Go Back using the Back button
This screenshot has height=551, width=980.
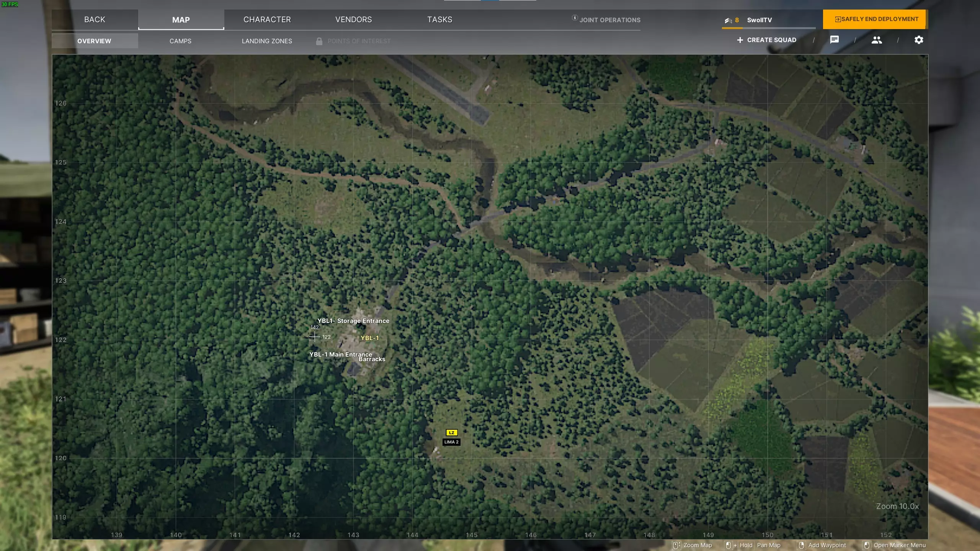click(x=95, y=20)
